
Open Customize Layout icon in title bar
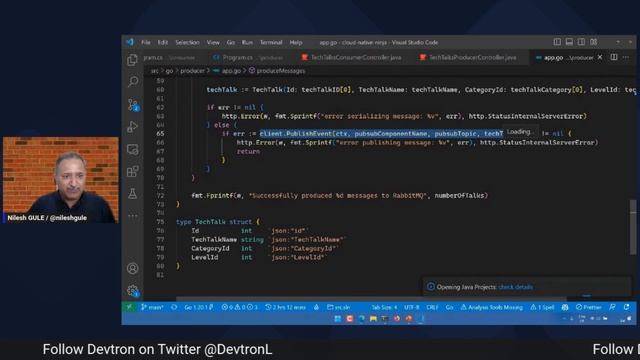coord(593,42)
